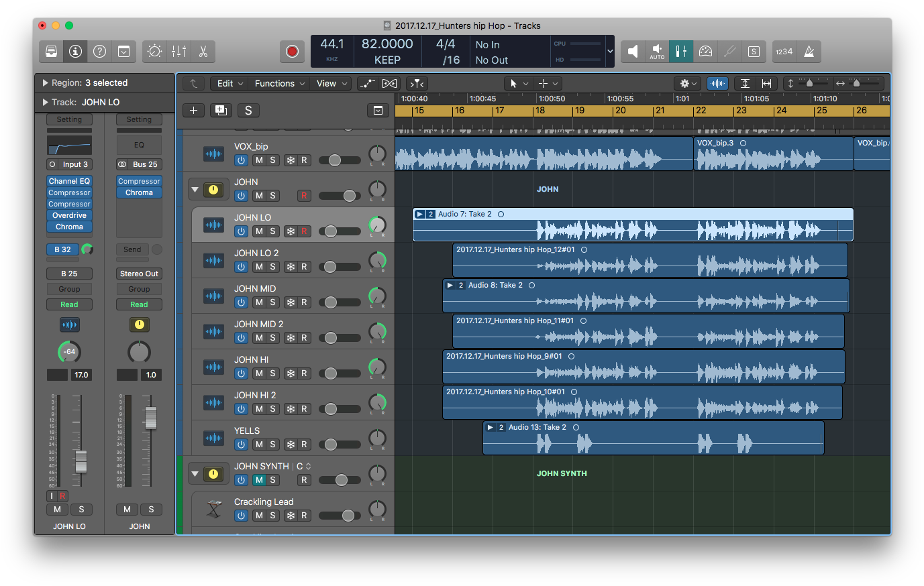Click the Smart Controls dial icon
Viewport: 924px width, 586px height.
(x=154, y=52)
